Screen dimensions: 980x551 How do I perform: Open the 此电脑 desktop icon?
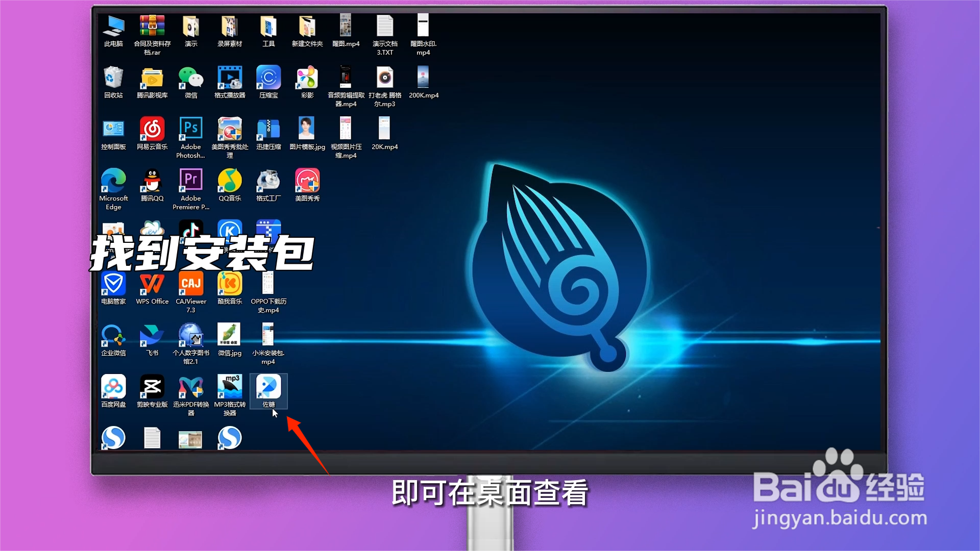(x=113, y=27)
